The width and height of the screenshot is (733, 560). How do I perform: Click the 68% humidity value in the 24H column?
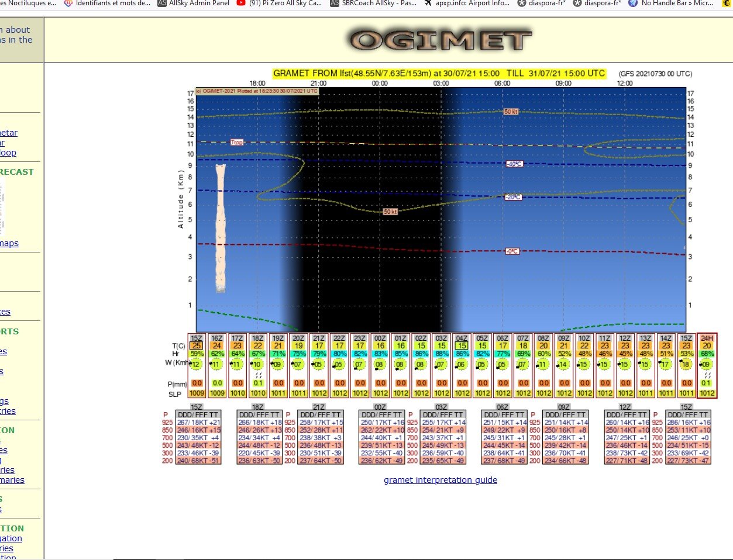707,354
